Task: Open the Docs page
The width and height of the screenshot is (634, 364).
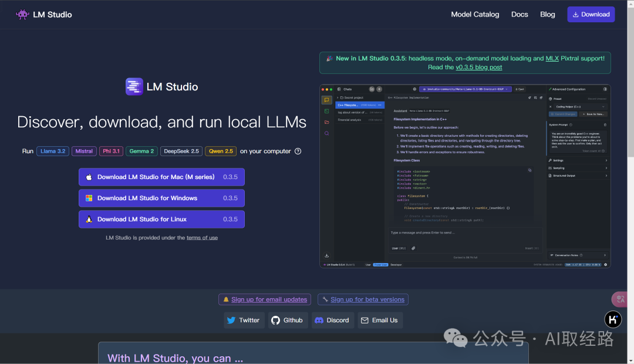Action: pyautogui.click(x=520, y=15)
